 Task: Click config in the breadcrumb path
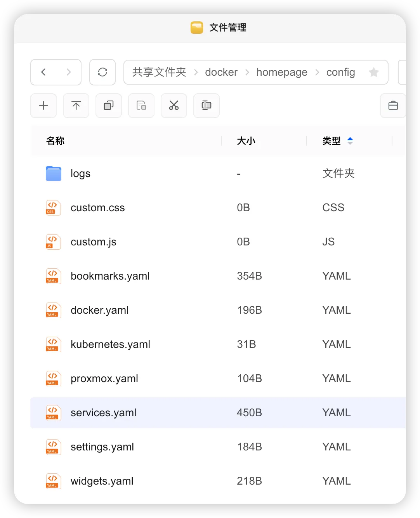(x=341, y=73)
